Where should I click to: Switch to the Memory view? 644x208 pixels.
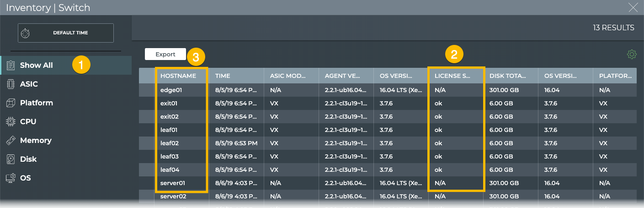tap(36, 140)
